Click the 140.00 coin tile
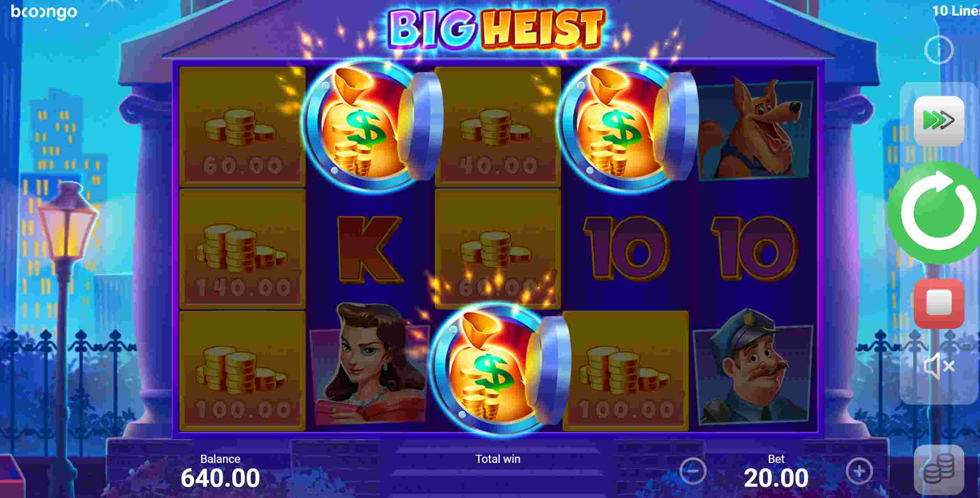This screenshot has width=980, height=498. pos(242,249)
